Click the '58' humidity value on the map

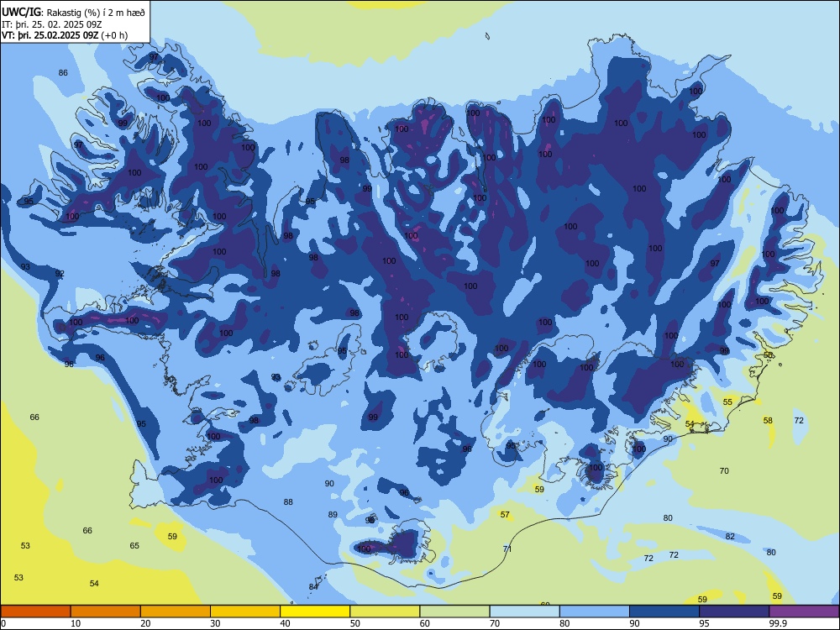click(768, 421)
